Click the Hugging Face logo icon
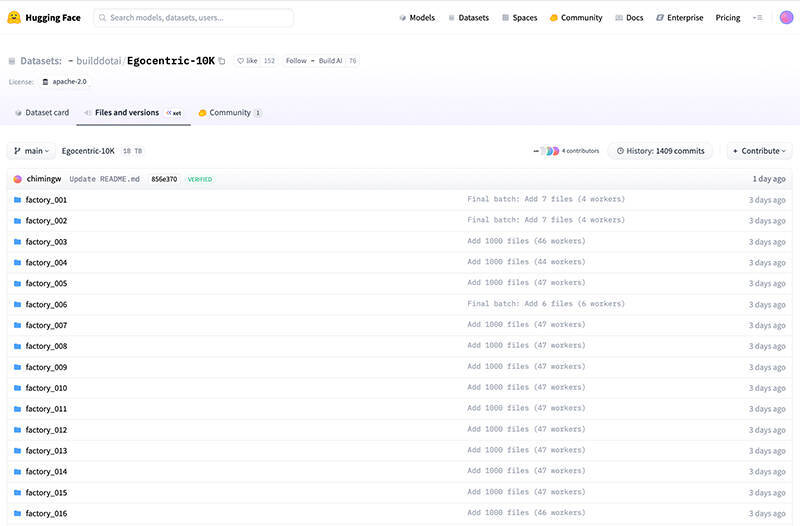Viewport: 800px width, 526px height. point(14,17)
